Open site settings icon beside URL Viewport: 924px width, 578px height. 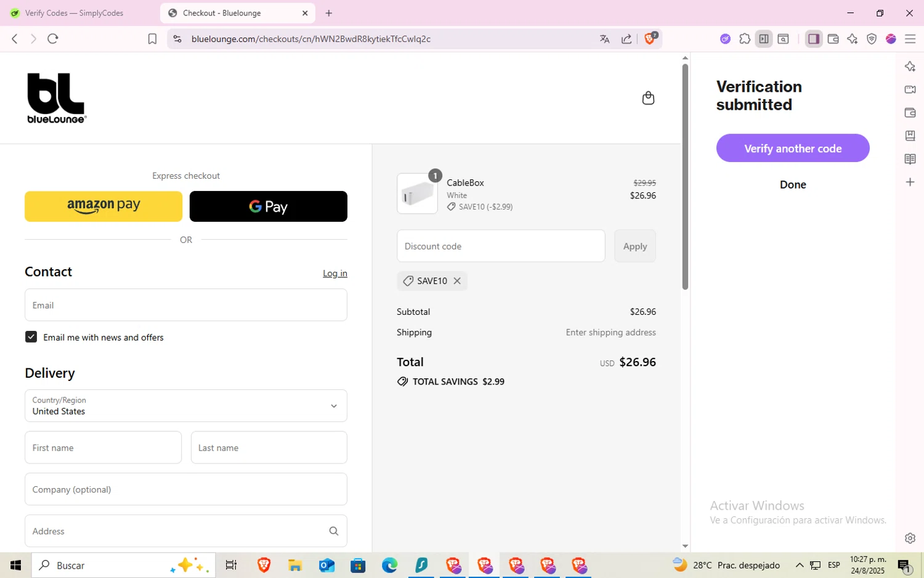[177, 39]
